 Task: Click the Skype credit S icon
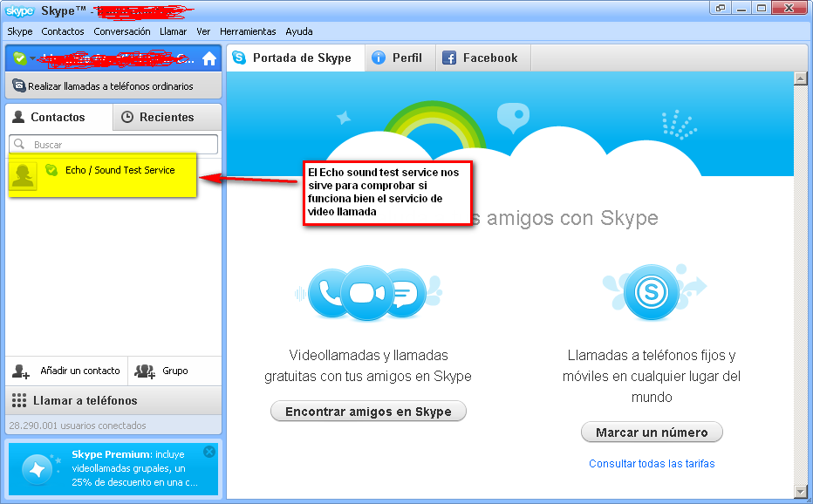click(x=652, y=292)
